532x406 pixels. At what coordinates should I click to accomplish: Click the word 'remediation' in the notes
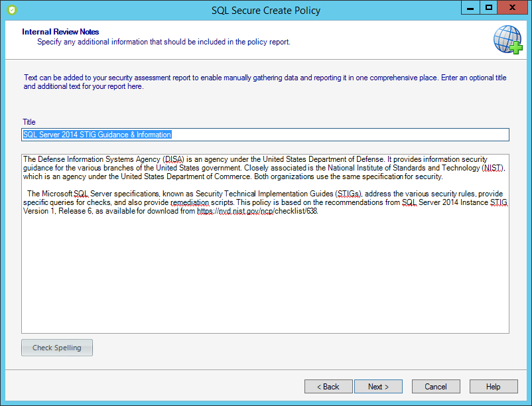[190, 202]
